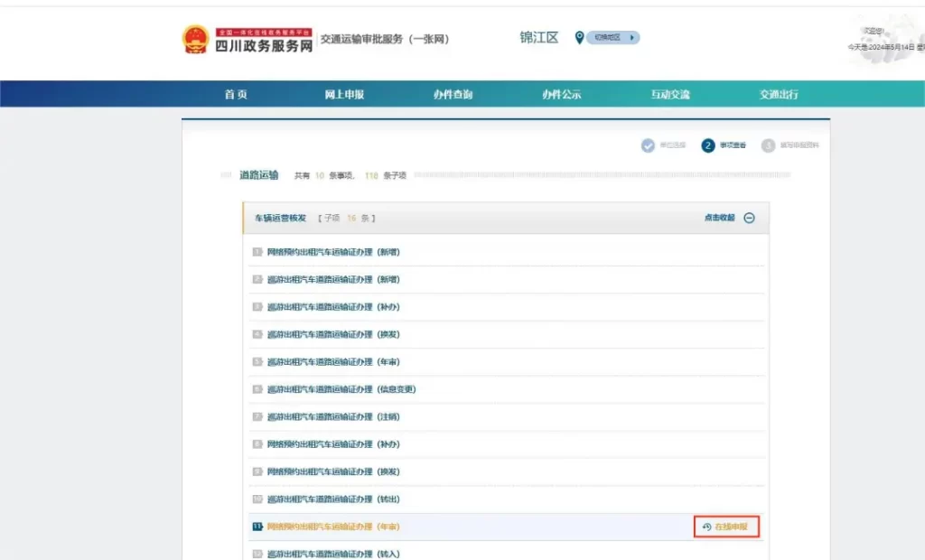Open 巡游出租汽车道路运输证办理 (换发)
The image size is (925, 560).
coord(333,334)
